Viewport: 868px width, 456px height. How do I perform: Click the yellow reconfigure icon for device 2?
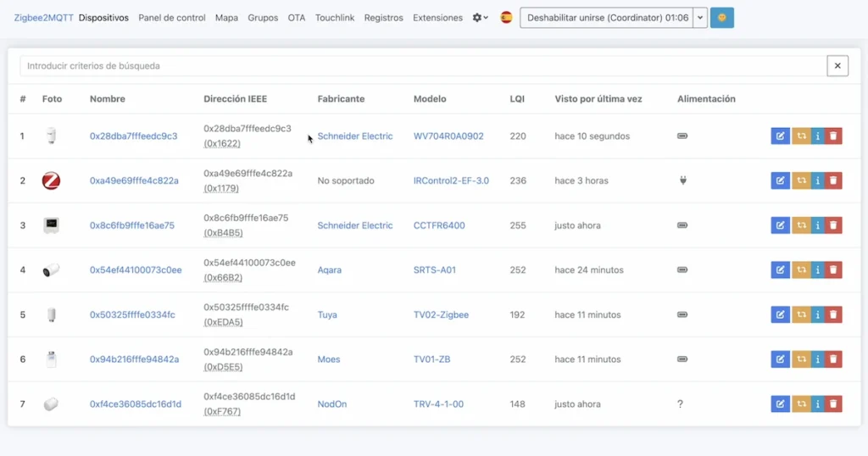tap(801, 181)
